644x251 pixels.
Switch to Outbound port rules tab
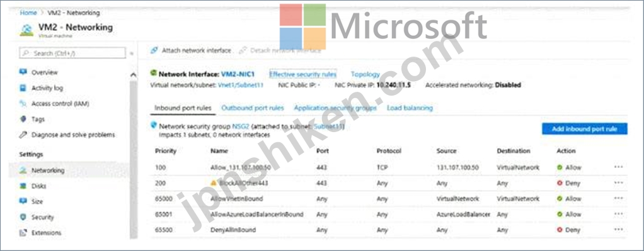(x=253, y=108)
